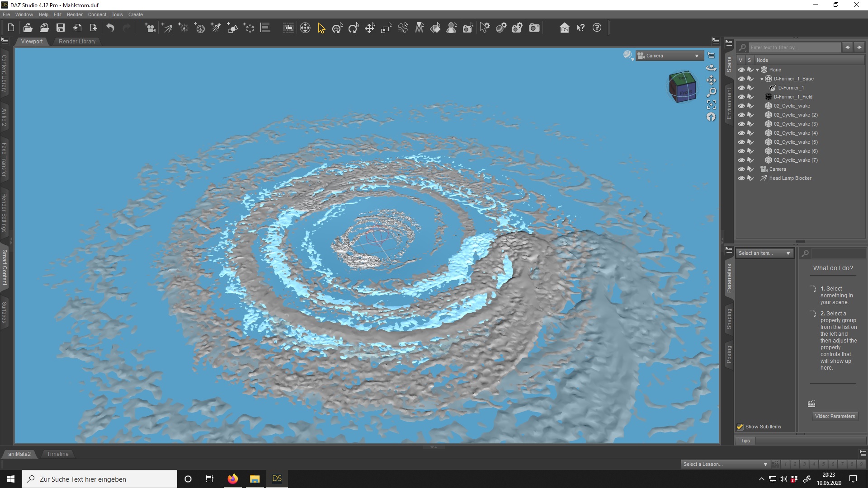Click the Tips button
Screen dimensions: 868x488
click(745, 441)
